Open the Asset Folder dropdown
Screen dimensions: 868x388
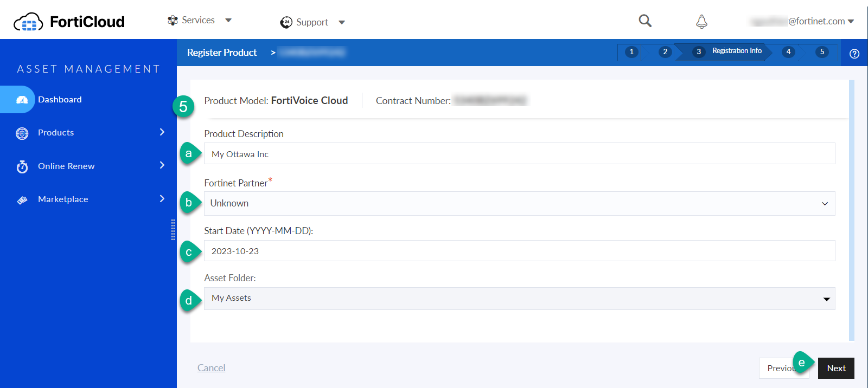(519, 299)
